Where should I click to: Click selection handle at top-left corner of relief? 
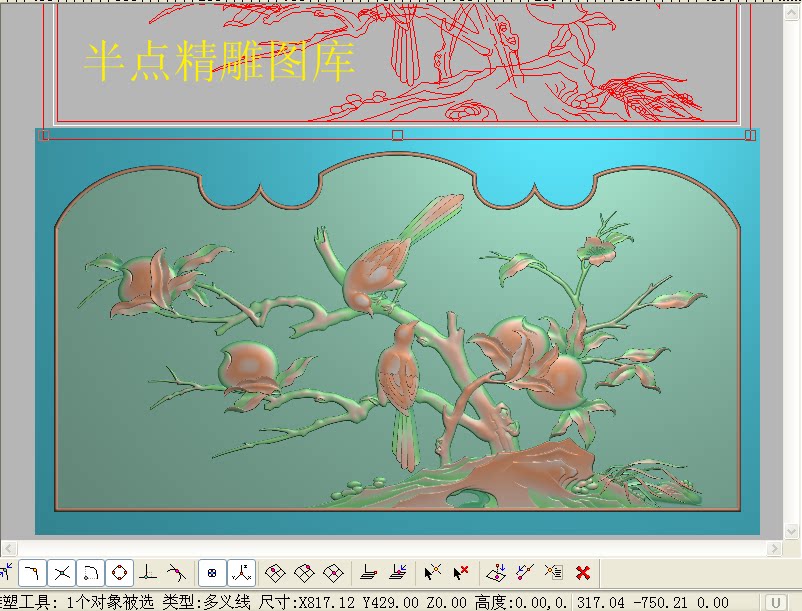44,135
